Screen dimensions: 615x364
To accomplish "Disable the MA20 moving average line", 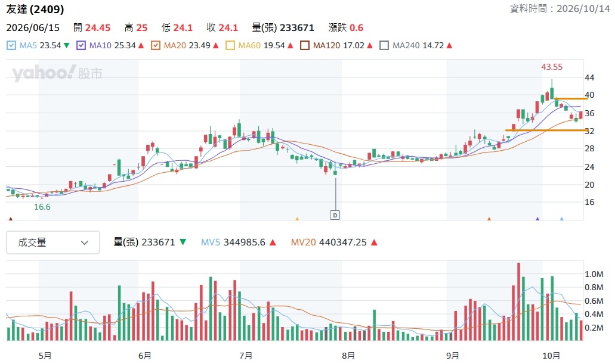I will click(x=156, y=45).
